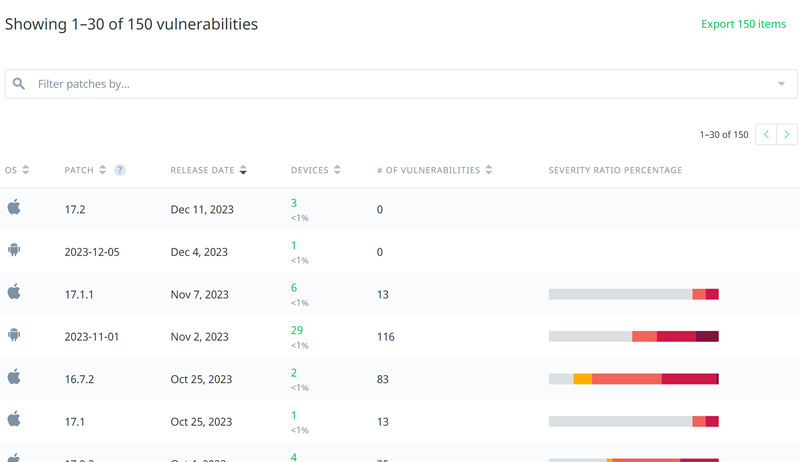Open devices count 3 for patch 17.2
Image resolution: width=800 pixels, height=462 pixels.
294,203
